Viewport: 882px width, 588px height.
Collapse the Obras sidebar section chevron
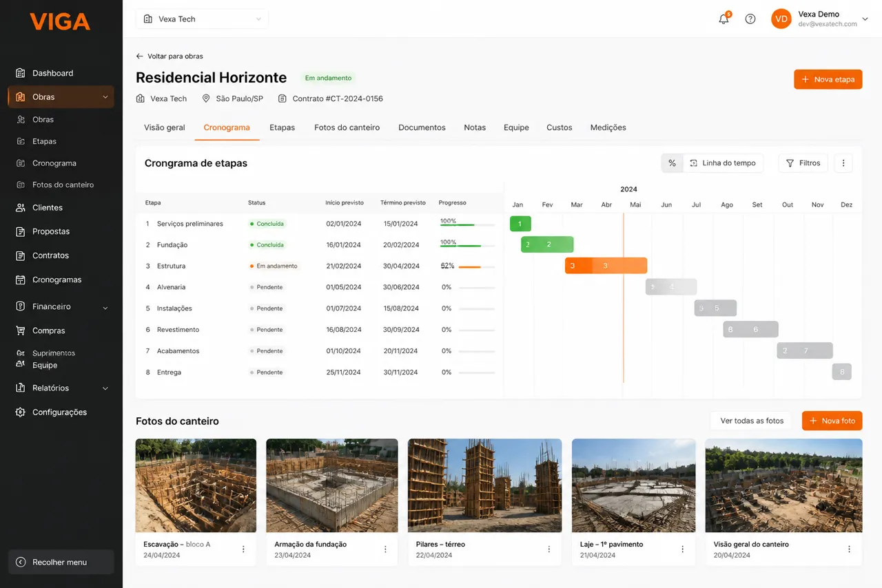click(x=105, y=97)
